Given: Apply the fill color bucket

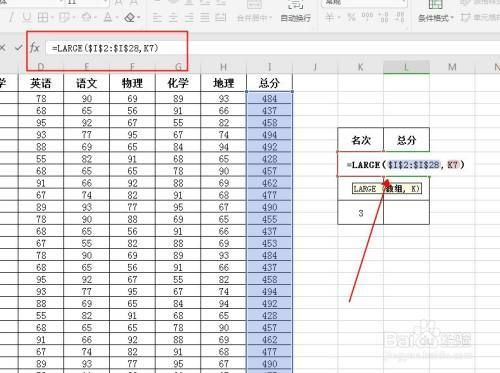Looking at the screenshot, I should 87,17.
